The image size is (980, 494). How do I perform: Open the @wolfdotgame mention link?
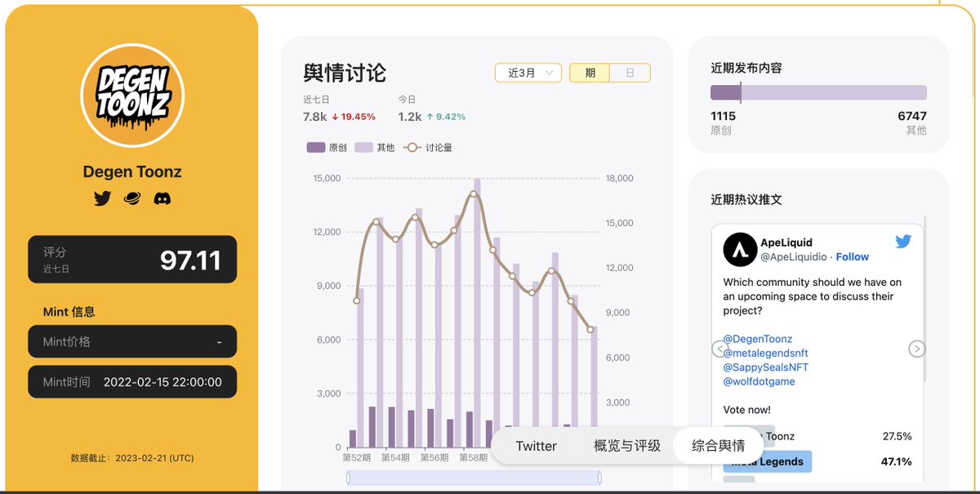[759, 381]
